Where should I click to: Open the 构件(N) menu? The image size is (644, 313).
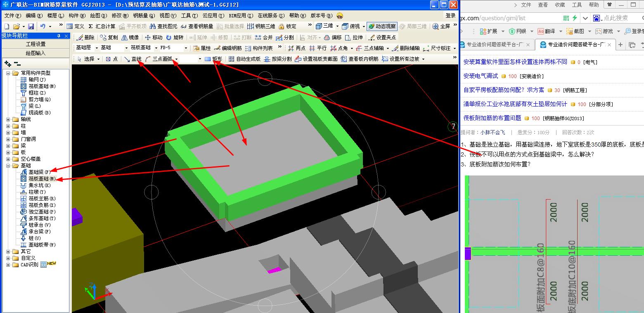(x=77, y=15)
